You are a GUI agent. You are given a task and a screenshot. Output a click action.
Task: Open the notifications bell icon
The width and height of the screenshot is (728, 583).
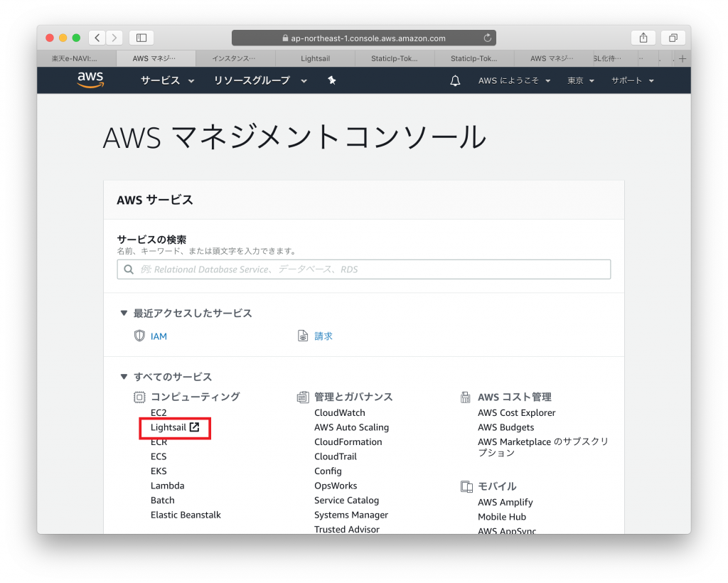[455, 81]
